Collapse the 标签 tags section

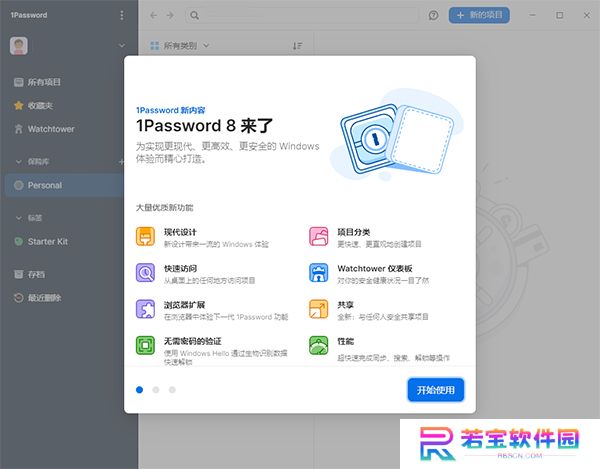pos(18,218)
